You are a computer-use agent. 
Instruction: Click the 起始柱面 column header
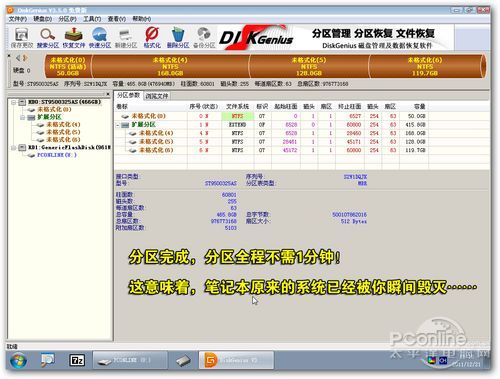pos(286,107)
